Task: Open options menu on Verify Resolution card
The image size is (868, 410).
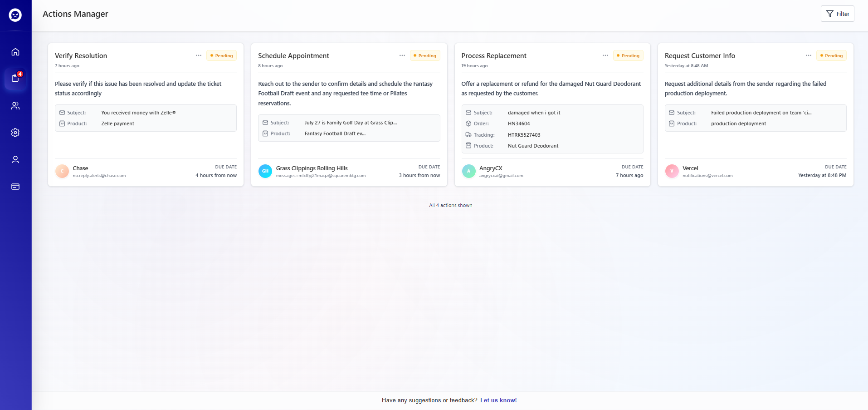Action: coord(199,55)
